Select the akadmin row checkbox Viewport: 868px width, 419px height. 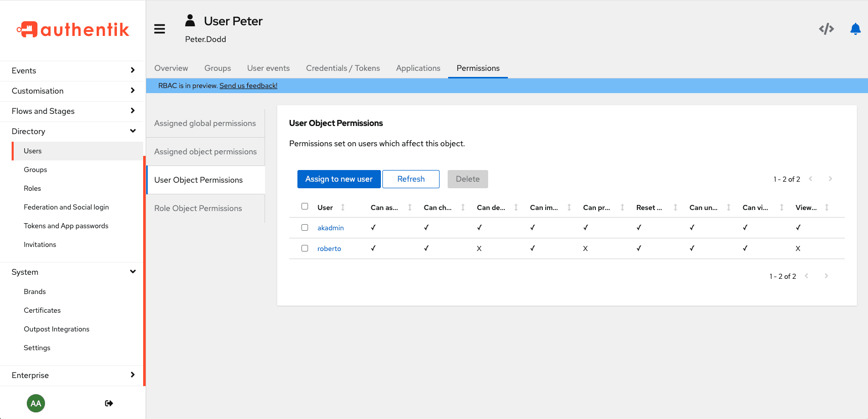tap(305, 228)
